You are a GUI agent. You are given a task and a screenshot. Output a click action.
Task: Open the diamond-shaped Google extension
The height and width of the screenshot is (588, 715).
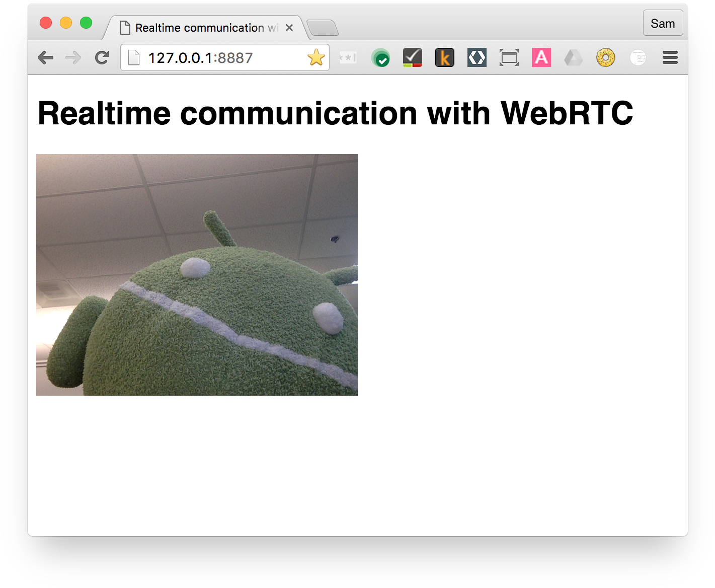coord(476,57)
